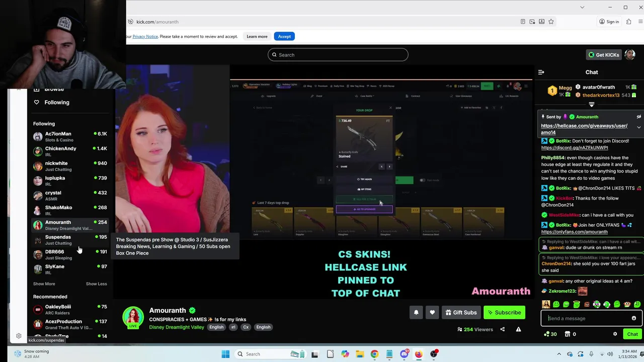Click Firefox reader view icon
This screenshot has height=362, width=644.
tap(523, 22)
